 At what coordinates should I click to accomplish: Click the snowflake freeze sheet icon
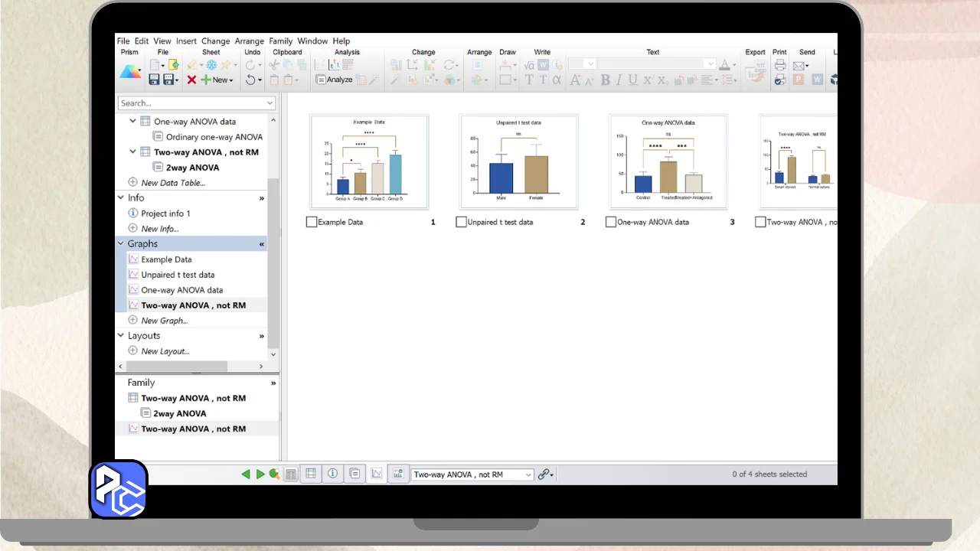pos(211,65)
